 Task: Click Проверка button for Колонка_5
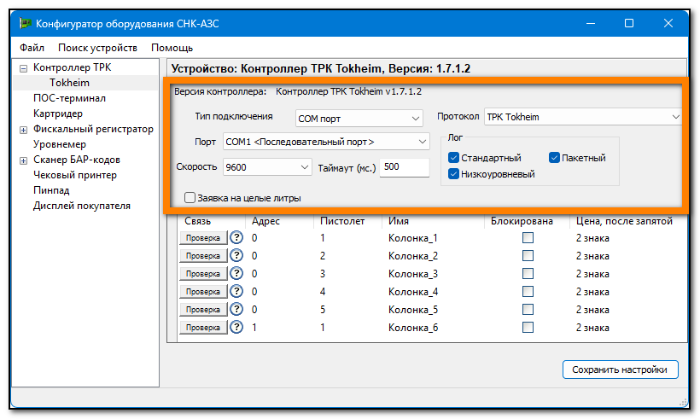tap(203, 309)
